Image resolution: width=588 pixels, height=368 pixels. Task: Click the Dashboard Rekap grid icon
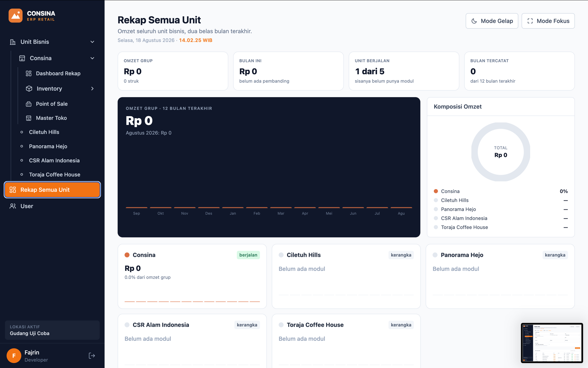point(29,73)
